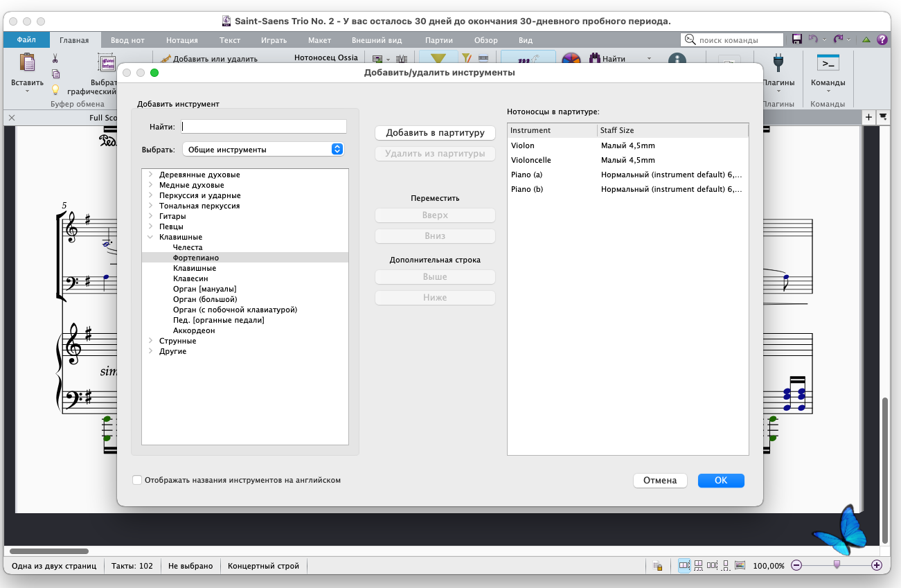
Task: Close the Full Score tab with X
Action: [x=11, y=118]
